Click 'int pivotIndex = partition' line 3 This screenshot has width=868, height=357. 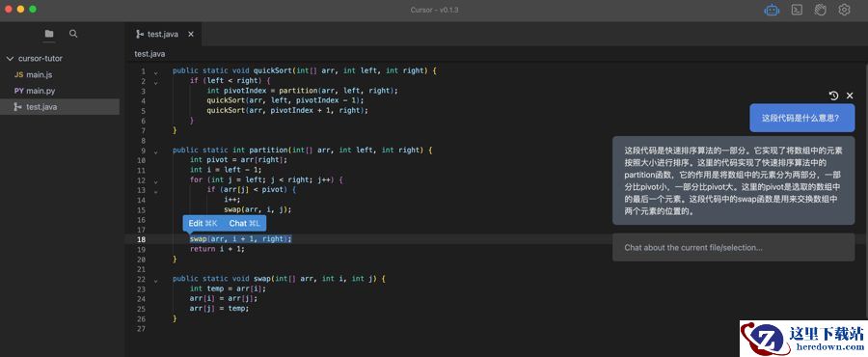(x=302, y=91)
